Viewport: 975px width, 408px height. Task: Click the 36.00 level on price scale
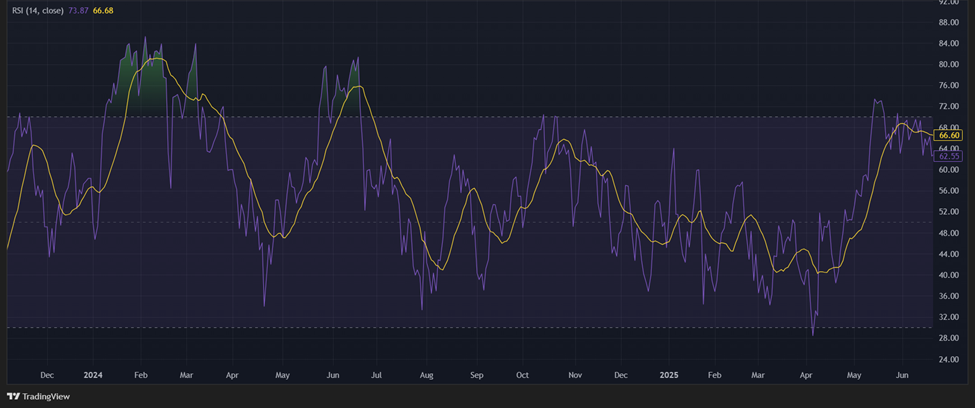pyautogui.click(x=948, y=296)
